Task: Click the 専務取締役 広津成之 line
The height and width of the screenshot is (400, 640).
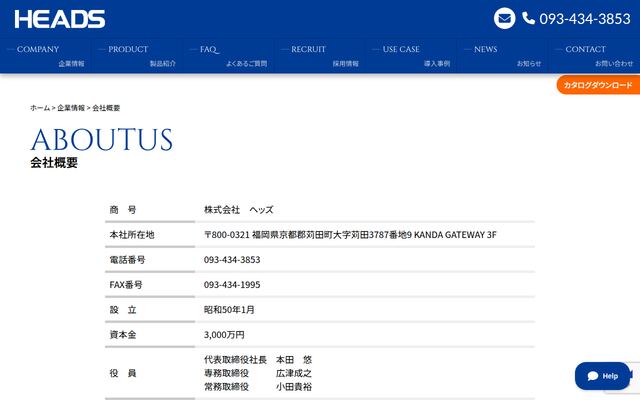Action: (258, 373)
